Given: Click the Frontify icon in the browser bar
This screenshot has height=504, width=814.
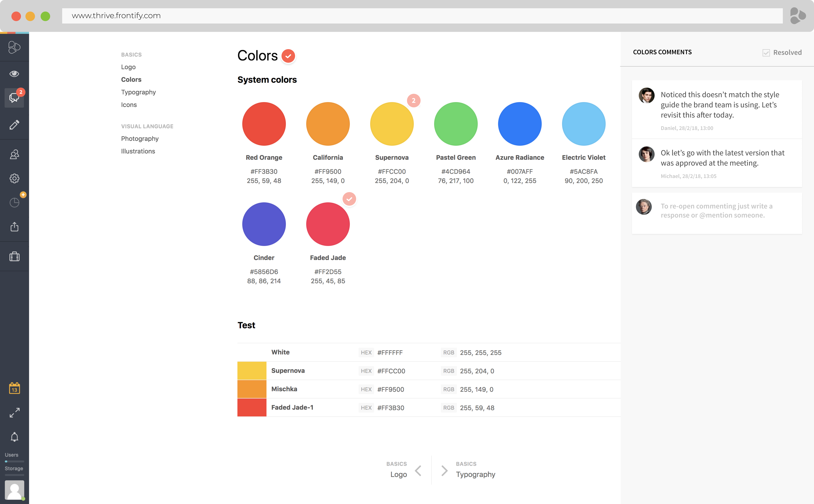Looking at the screenshot, I should 798,16.
